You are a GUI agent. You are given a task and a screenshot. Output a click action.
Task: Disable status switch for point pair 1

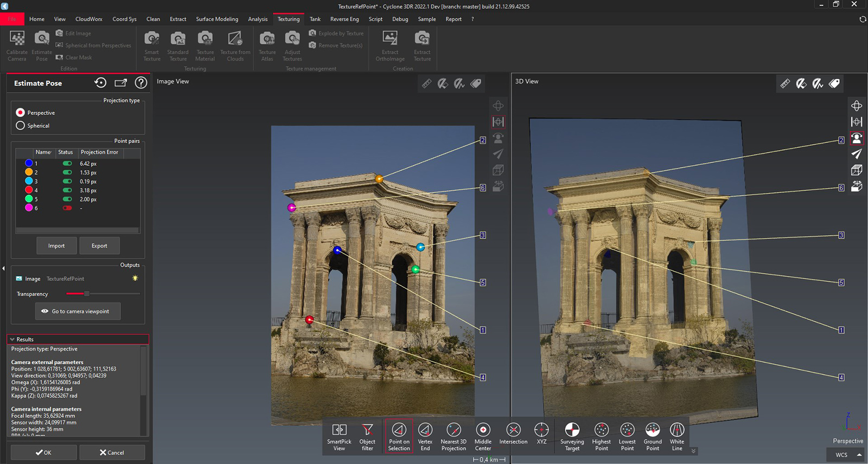point(67,164)
